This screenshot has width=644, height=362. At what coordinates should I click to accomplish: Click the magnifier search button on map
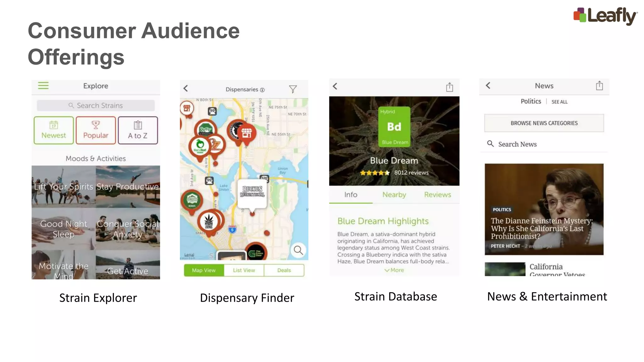pyautogui.click(x=298, y=250)
